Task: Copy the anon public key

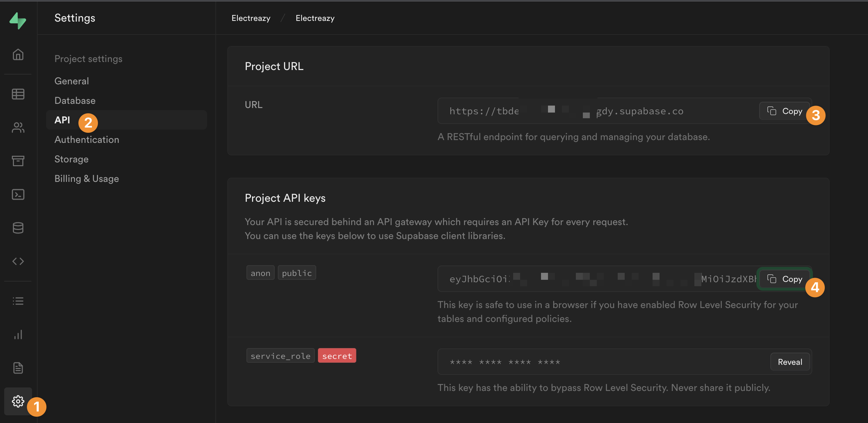Action: 785,279
